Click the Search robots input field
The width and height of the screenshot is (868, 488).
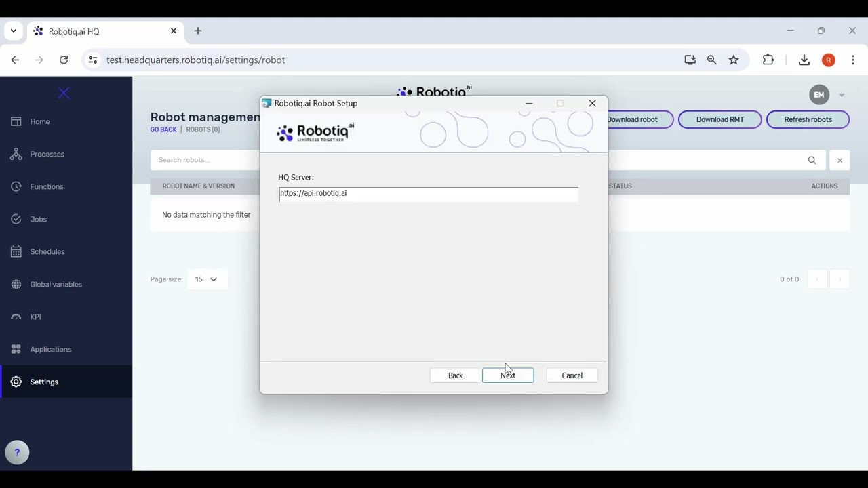pos(205,161)
